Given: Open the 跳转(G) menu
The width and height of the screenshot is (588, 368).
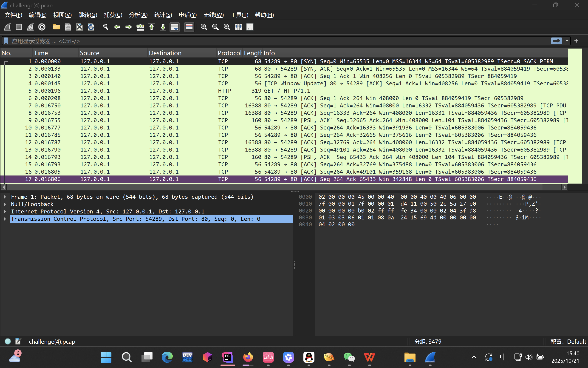Looking at the screenshot, I should (88, 15).
